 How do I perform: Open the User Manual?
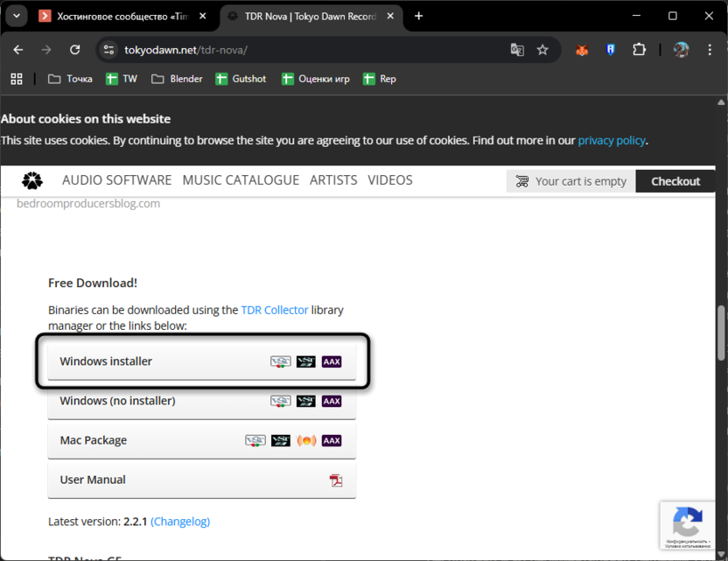click(x=201, y=480)
